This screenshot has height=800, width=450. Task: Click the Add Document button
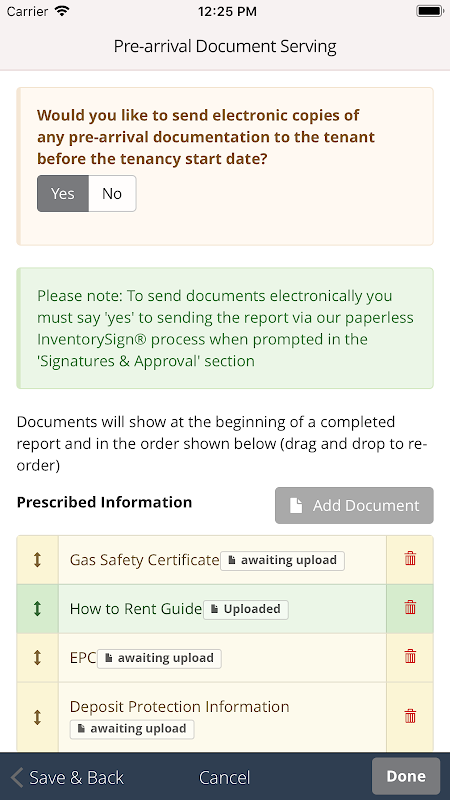click(x=354, y=505)
